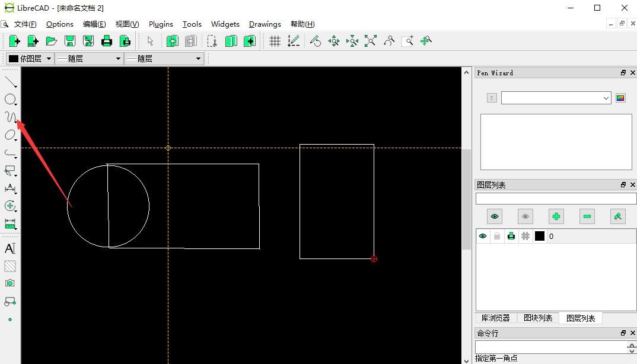
Task: Expand the Pen Wizard combo box
Action: pos(556,98)
